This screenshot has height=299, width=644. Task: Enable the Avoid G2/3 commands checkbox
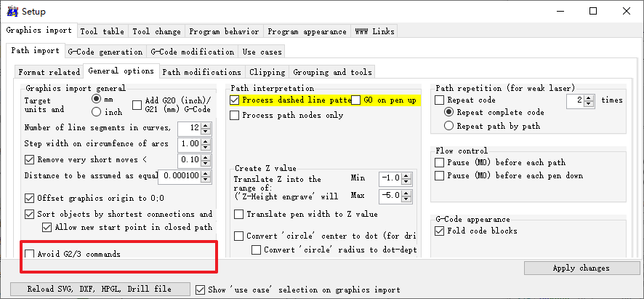coord(30,254)
